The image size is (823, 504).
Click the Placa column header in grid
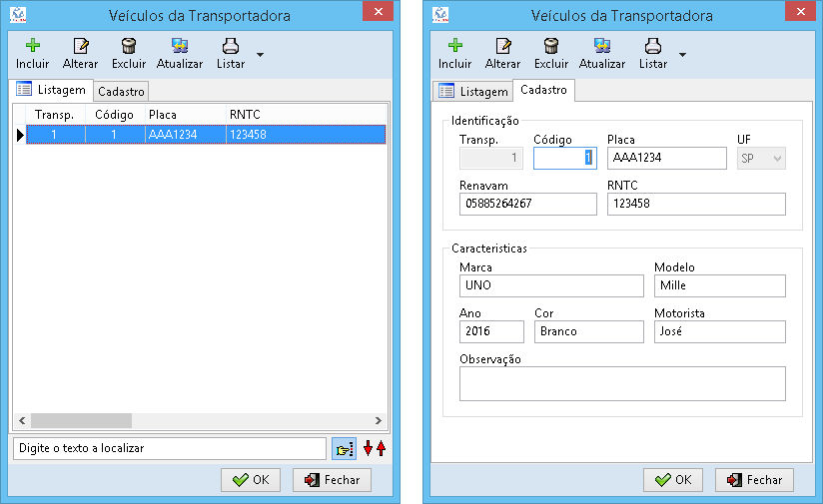[x=186, y=115]
